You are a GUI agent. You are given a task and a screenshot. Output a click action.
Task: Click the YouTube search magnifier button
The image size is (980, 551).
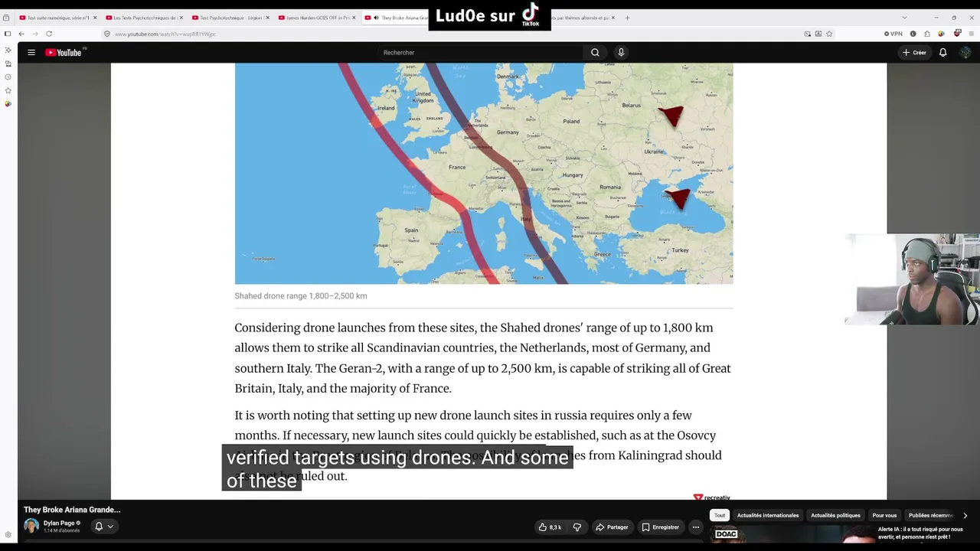click(595, 52)
